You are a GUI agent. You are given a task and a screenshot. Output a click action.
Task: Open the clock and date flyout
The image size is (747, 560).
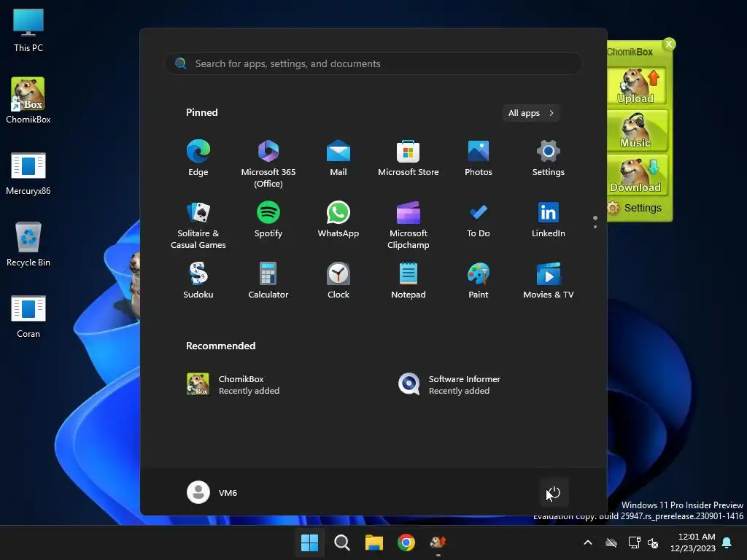click(693, 542)
